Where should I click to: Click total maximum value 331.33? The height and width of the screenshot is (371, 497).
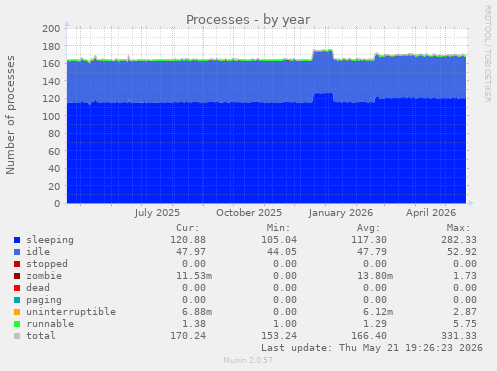pos(459,336)
